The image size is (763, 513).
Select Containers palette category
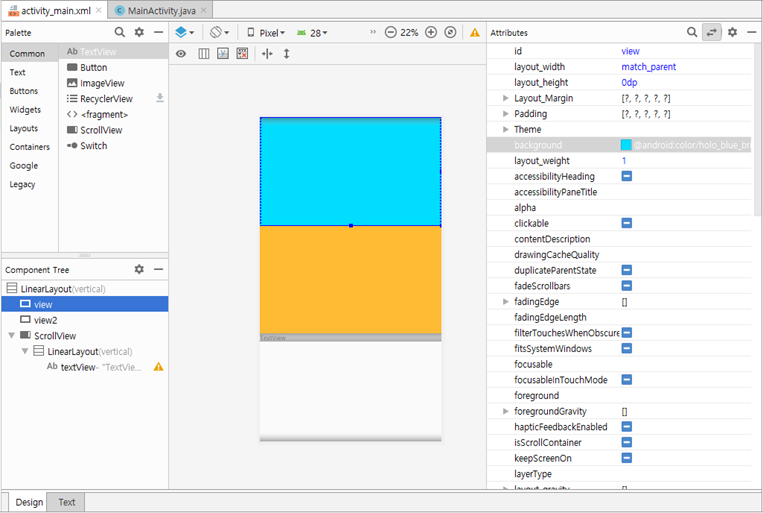(x=29, y=147)
